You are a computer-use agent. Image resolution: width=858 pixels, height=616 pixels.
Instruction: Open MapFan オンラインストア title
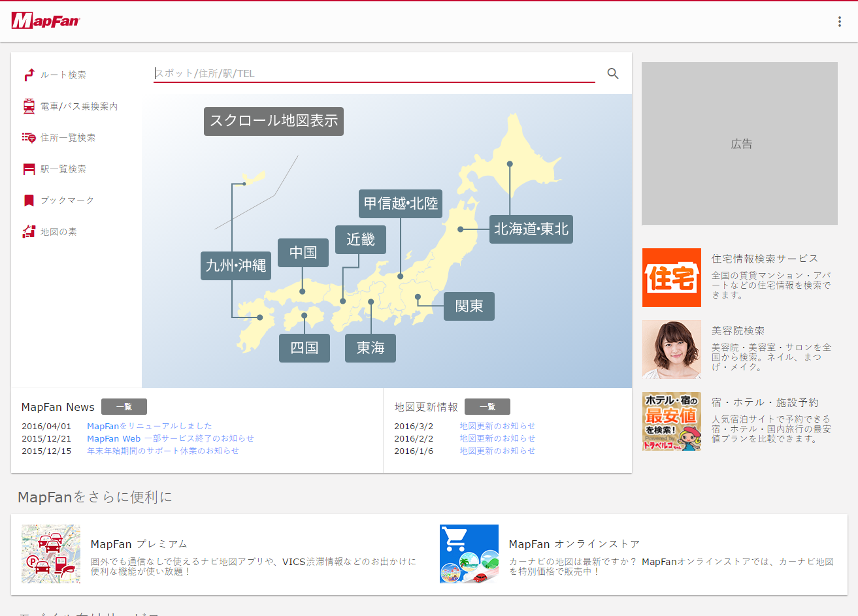(574, 544)
